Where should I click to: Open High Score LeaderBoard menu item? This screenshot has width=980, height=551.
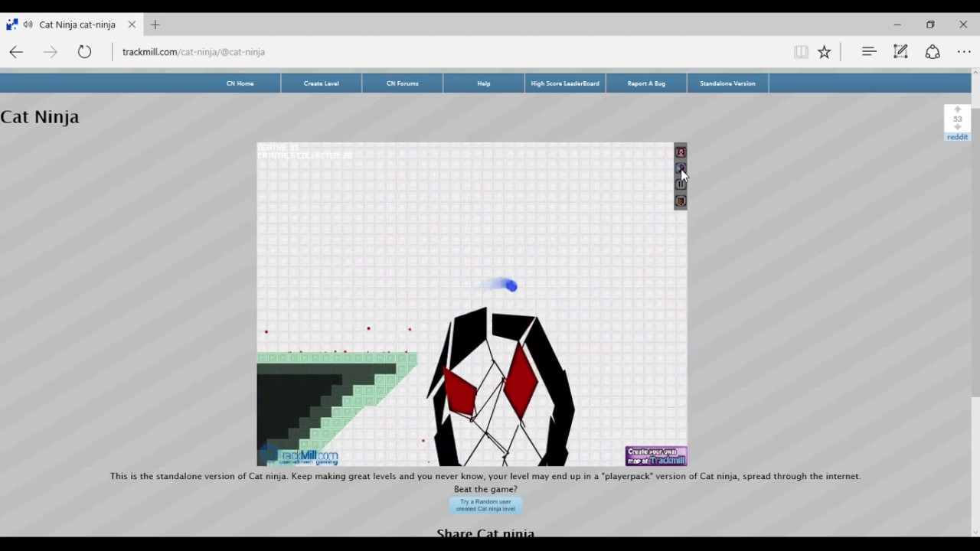[565, 83]
